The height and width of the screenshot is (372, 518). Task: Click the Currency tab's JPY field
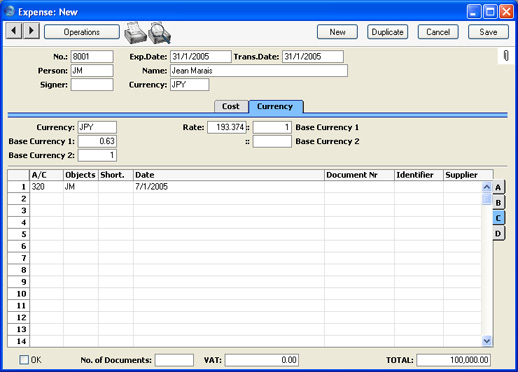pyautogui.click(x=97, y=127)
